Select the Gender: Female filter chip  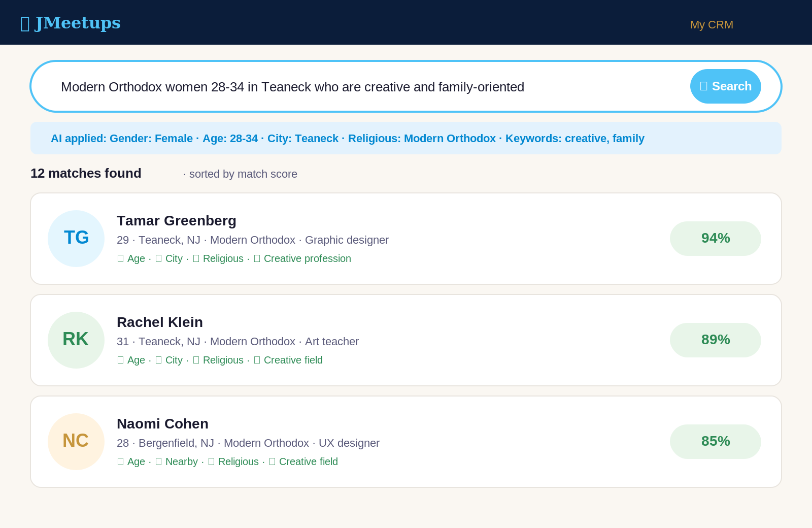[151, 138]
